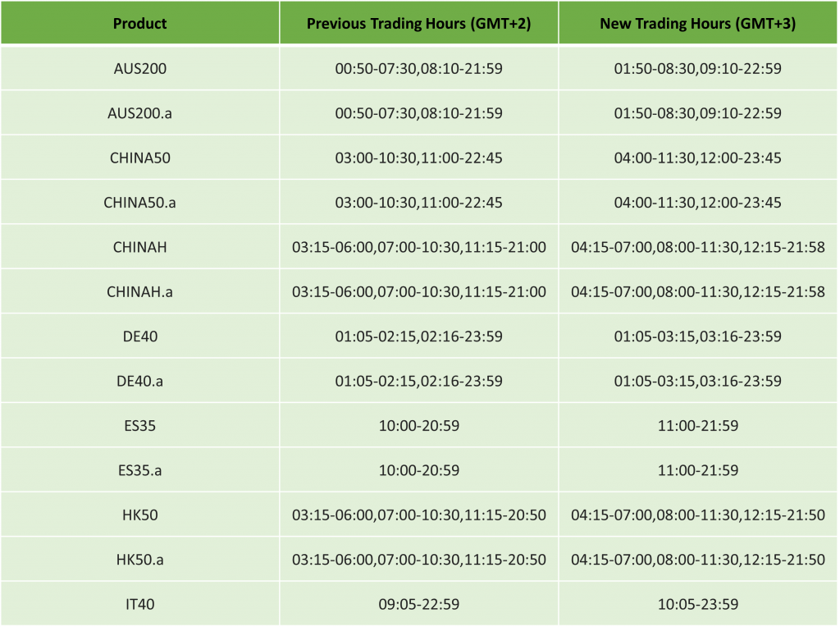This screenshot has width=840, height=627.
Task: Click the Product column header
Action: tap(139, 24)
